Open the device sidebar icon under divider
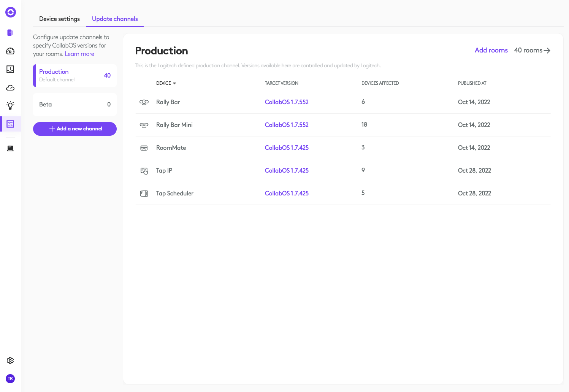This screenshot has width=569, height=392. (11, 149)
